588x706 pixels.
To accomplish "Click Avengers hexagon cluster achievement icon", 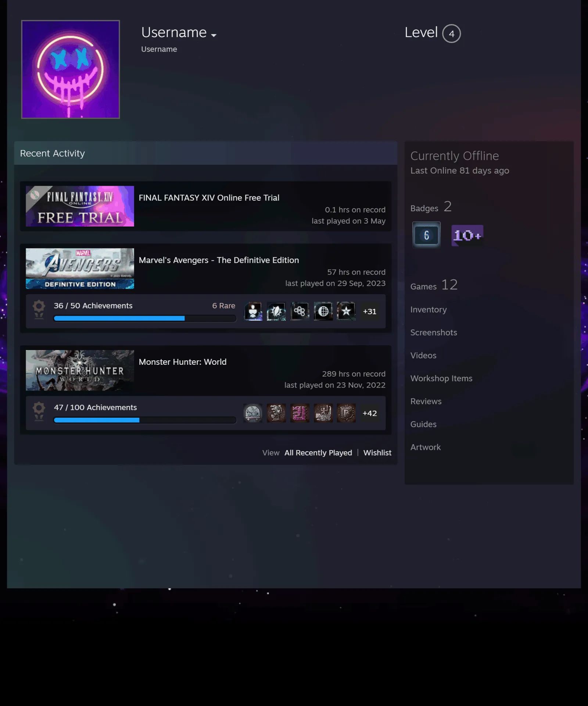I will [300, 311].
